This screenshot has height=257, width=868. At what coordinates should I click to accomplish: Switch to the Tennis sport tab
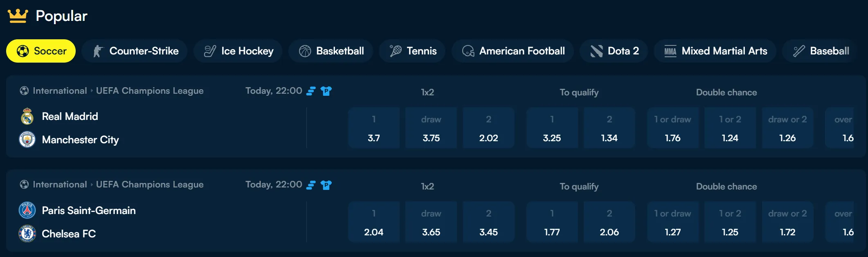pos(412,51)
